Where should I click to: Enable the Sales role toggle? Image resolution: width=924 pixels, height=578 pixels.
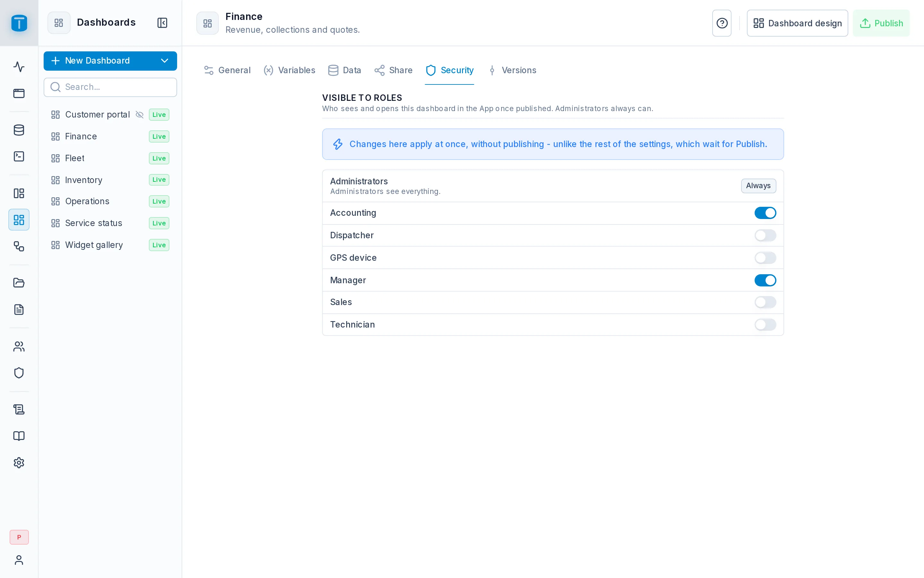765,302
